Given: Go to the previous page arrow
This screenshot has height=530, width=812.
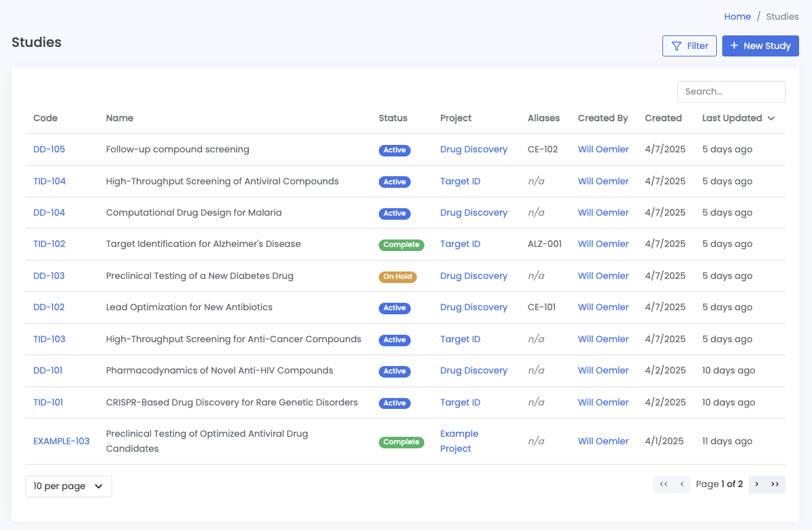Looking at the screenshot, I should click(681, 484).
